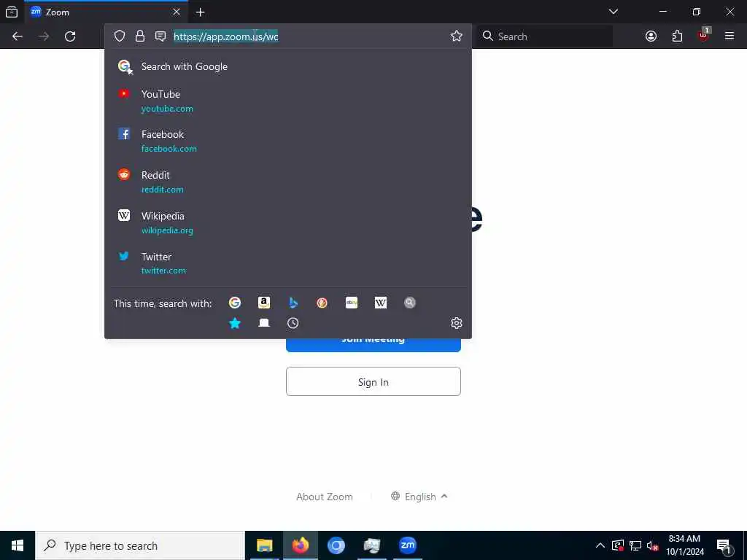View site security padlock information

140,36
